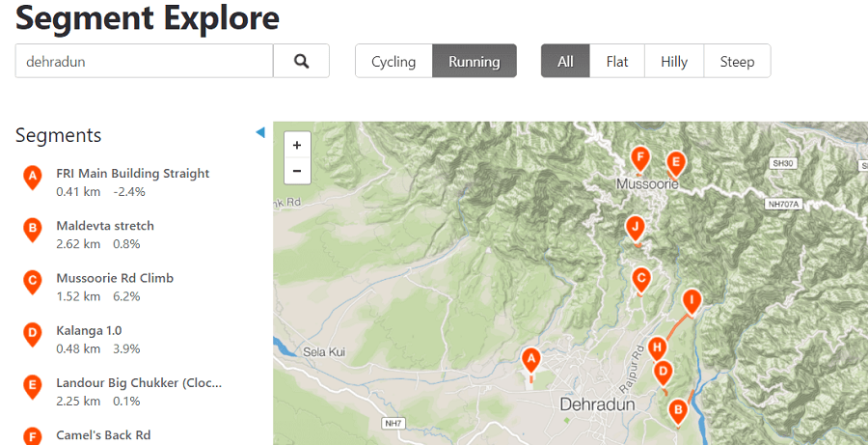868x445 pixels.
Task: Select map marker J on the map
Action: point(636,228)
